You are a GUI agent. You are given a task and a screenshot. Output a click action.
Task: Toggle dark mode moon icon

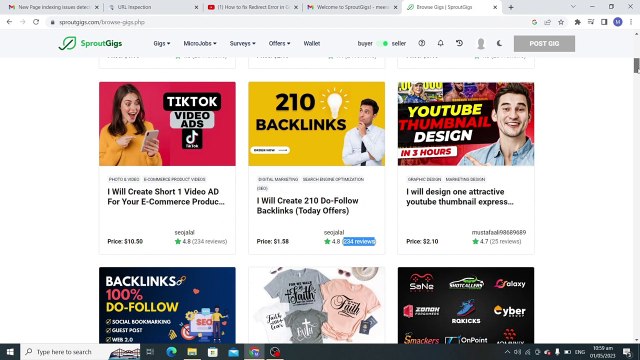[x=500, y=43]
